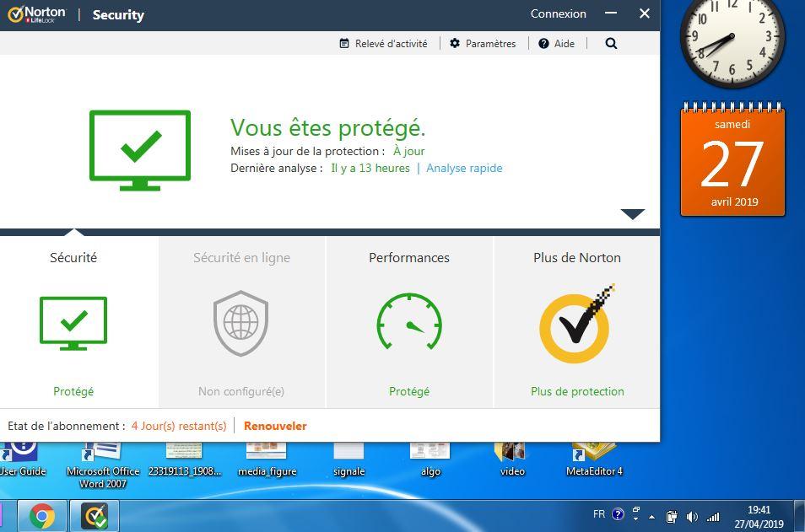Click the network signal tray icon
805x532 pixels.
[x=712, y=517]
